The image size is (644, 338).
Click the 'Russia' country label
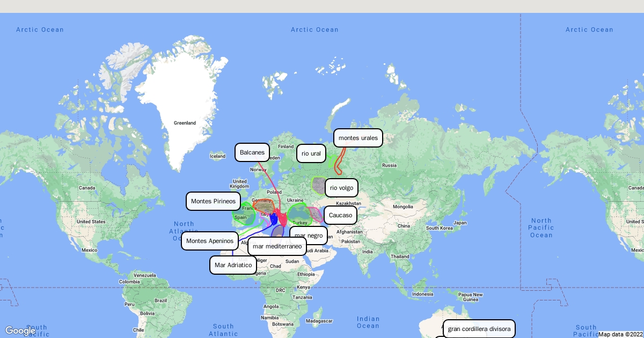point(389,165)
